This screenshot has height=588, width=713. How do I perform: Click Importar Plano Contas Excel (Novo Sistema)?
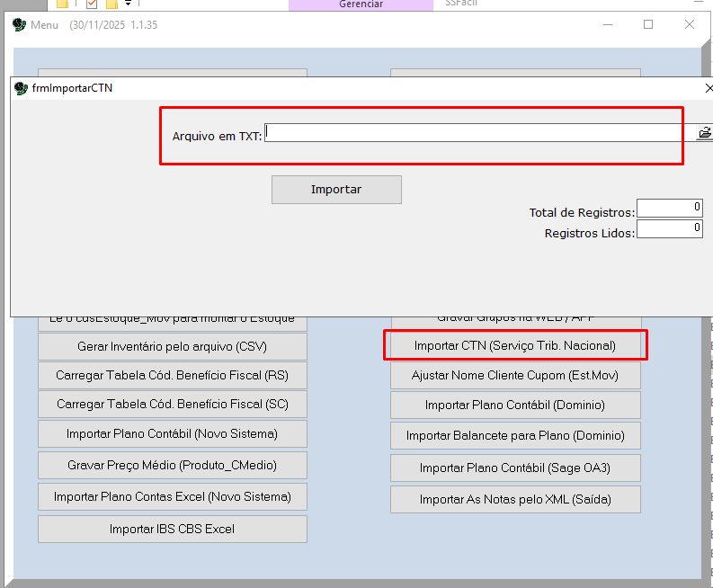[x=173, y=496]
